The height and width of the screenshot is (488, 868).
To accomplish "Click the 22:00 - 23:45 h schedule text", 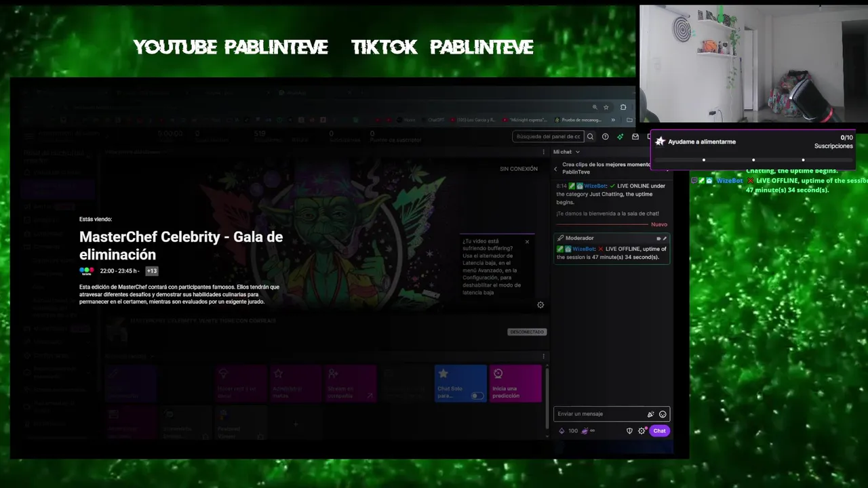I will point(119,271).
